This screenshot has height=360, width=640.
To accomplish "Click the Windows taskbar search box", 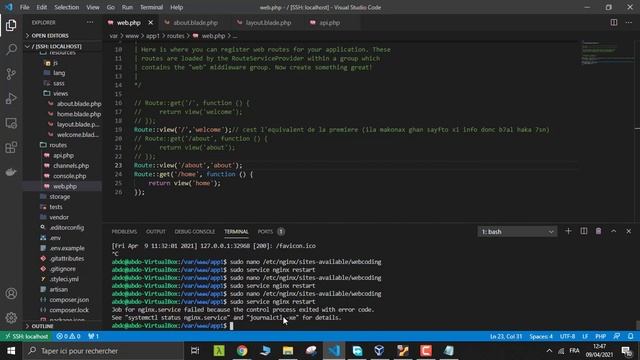I will tap(102, 351).
